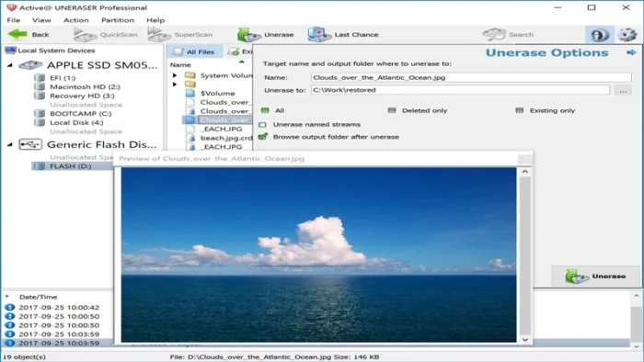The width and height of the screenshot is (644, 362).
Task: Select Local Disk (4:) volume
Action: (x=69, y=122)
